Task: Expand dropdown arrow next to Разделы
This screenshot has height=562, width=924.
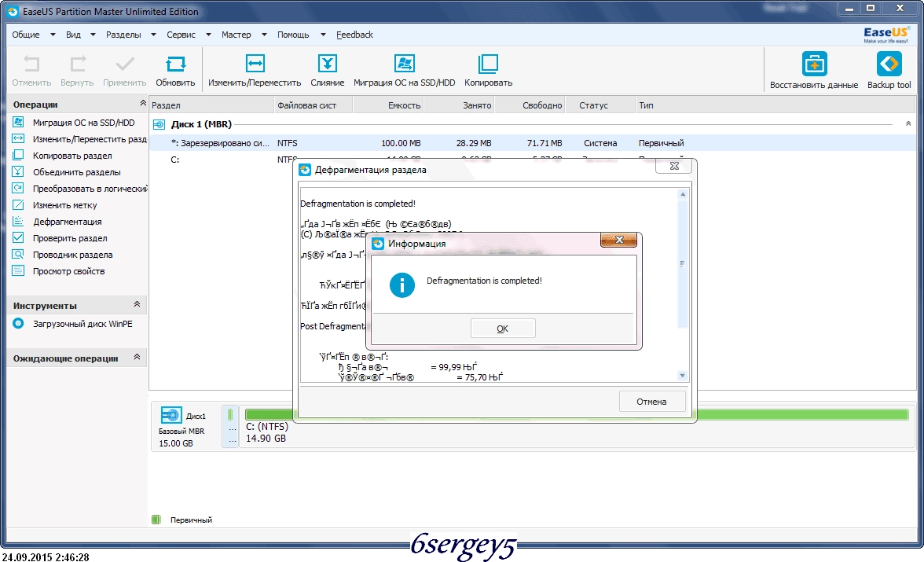Action: [154, 35]
